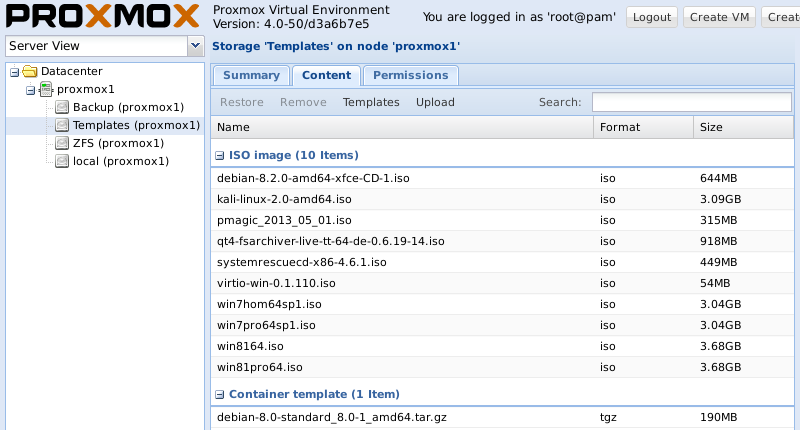Open the Server View dropdown
This screenshot has width=800, height=430.
pos(195,46)
